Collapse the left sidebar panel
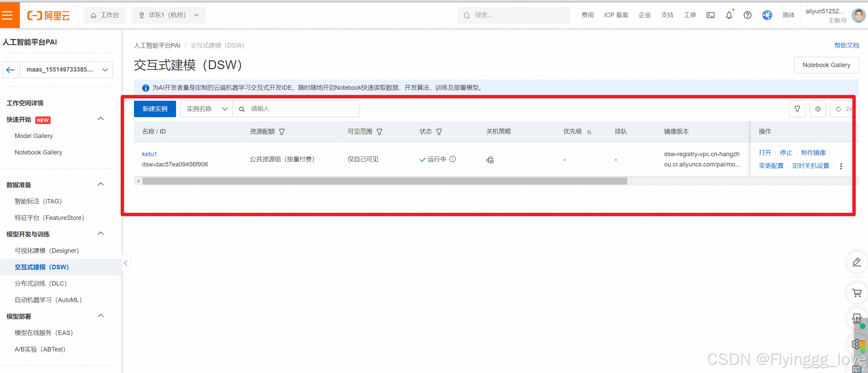Viewport: 868px width, 373px height. tap(125, 263)
